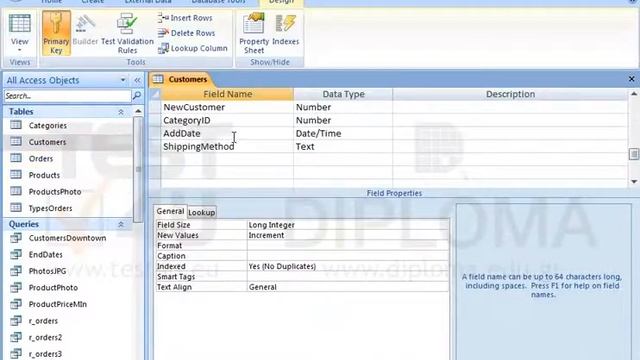Click the New Values property Increment
Image resolution: width=640 pixels, height=360 pixels.
(x=348, y=236)
